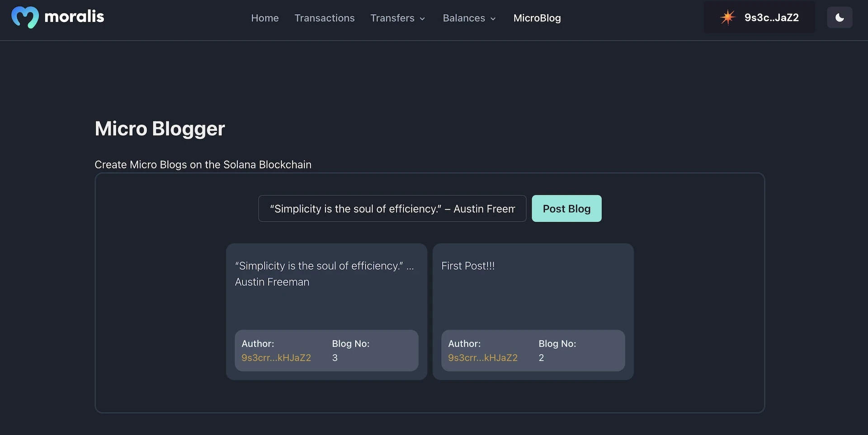Open the Transactions page
The height and width of the screenshot is (435, 868).
[325, 18]
